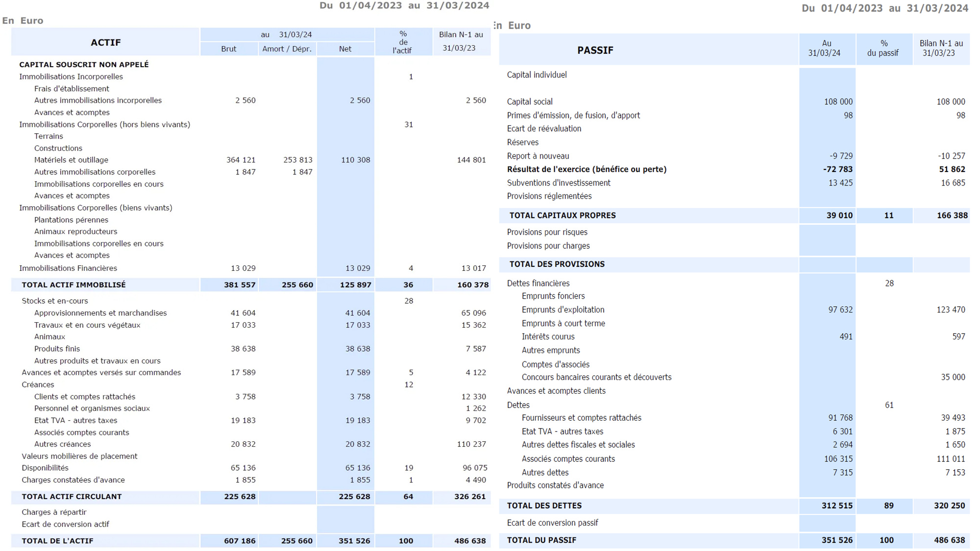
Task: Click TOTAL CAPITAUX PROPRES row label
Action: (563, 216)
